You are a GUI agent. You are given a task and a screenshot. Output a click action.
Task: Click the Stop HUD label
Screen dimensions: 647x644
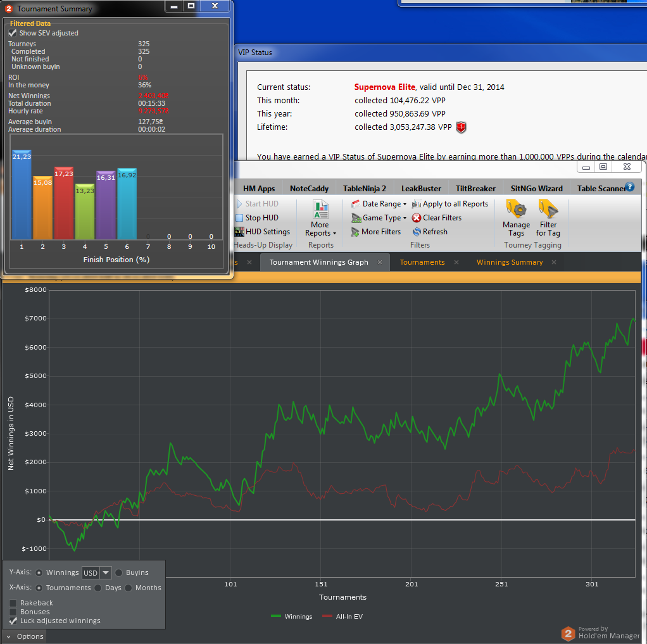tap(261, 218)
